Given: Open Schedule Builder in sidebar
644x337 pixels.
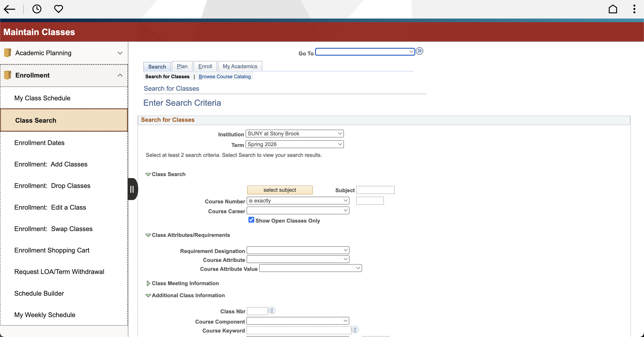Looking at the screenshot, I should pyautogui.click(x=64, y=293).
